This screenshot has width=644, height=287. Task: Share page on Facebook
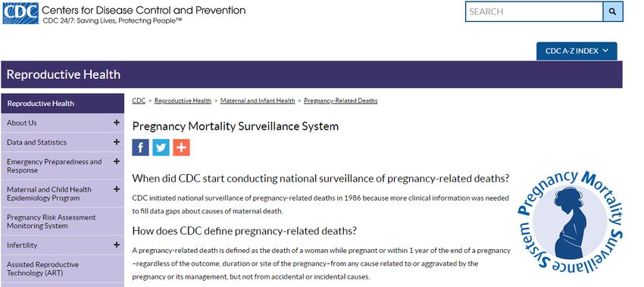140,148
